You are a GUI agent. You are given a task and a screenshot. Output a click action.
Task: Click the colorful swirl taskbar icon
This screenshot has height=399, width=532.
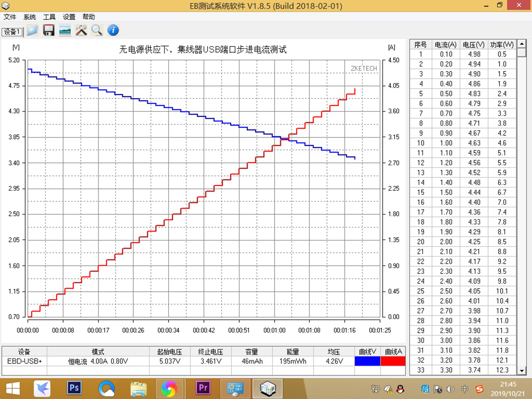pos(169,388)
